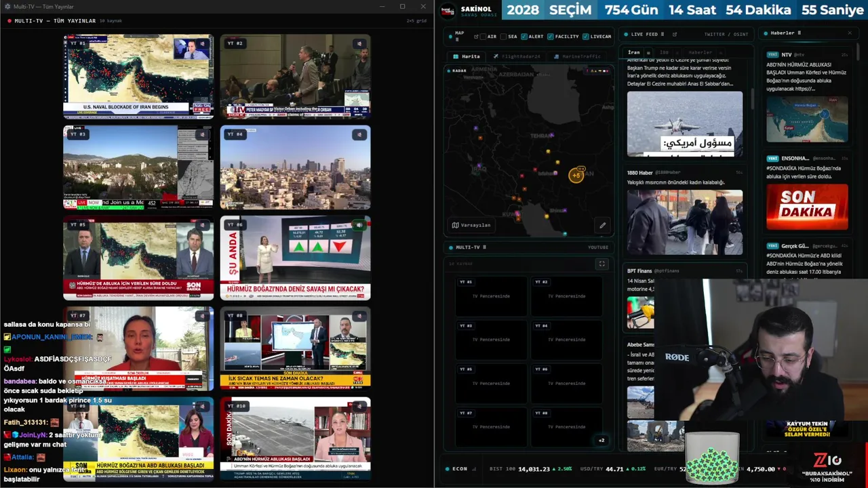Minimize the Multi-TV window

pos(383,7)
